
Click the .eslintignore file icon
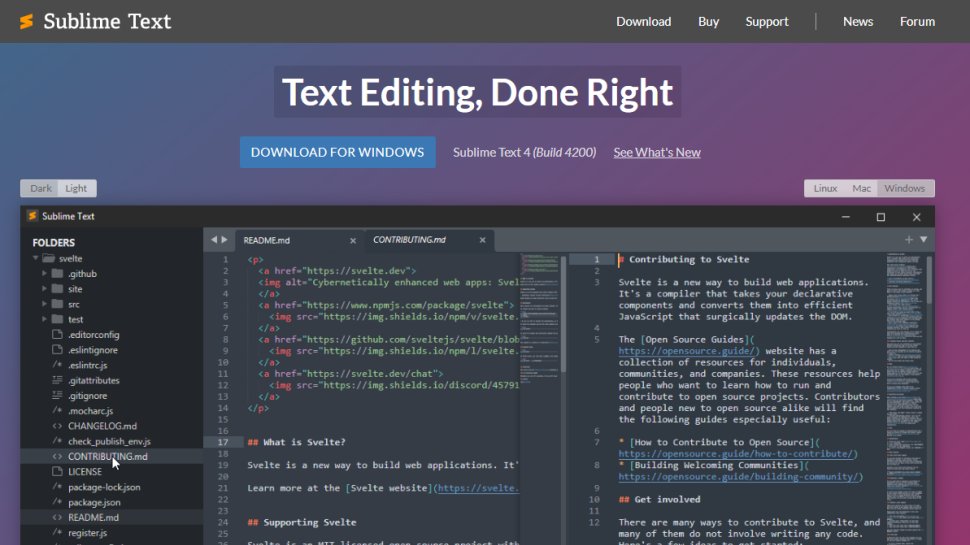click(58, 350)
